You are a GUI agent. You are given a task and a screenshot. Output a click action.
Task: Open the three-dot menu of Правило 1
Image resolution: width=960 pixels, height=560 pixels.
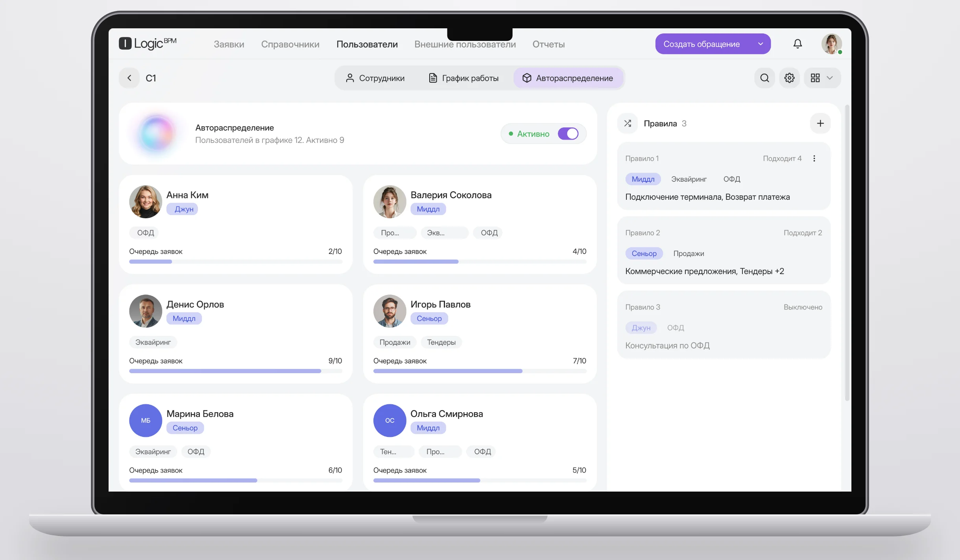coord(814,158)
